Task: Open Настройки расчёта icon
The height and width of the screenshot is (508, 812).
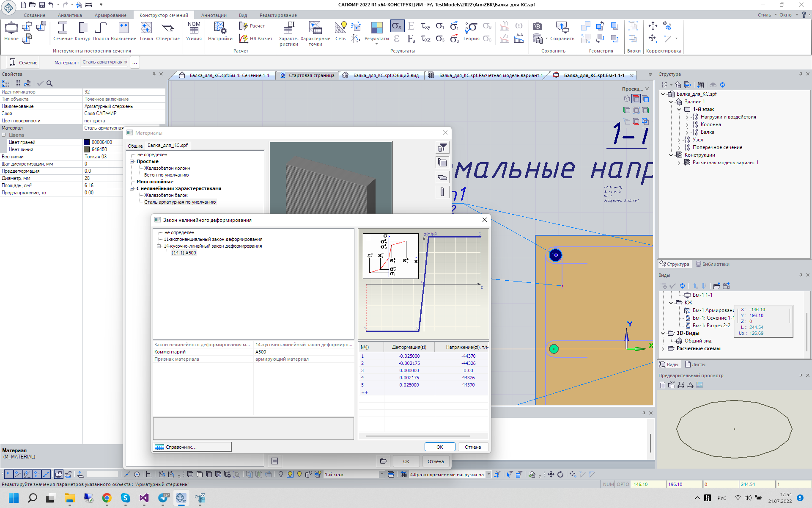Action: (220, 28)
